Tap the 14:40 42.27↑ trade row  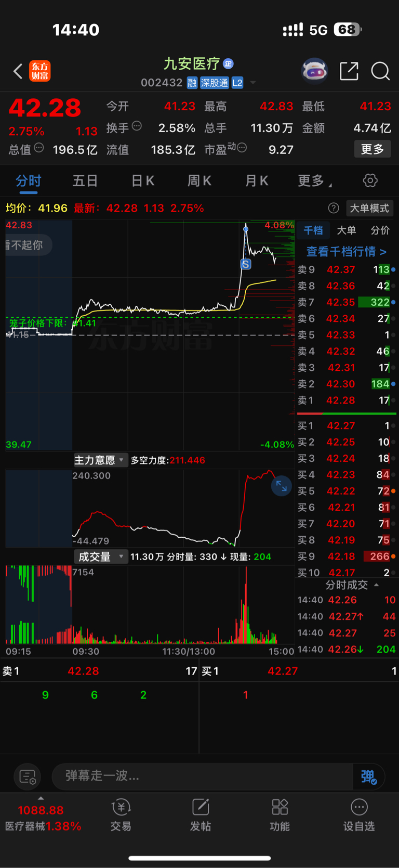(x=347, y=617)
